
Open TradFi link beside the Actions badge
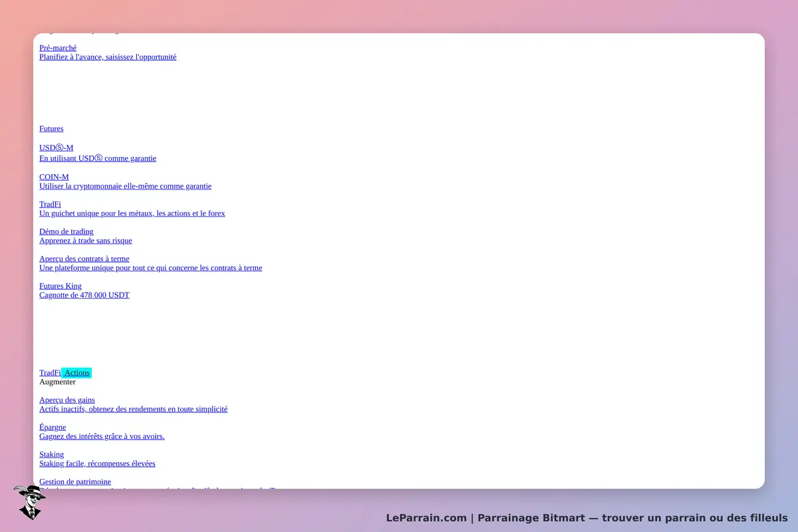tap(50, 373)
